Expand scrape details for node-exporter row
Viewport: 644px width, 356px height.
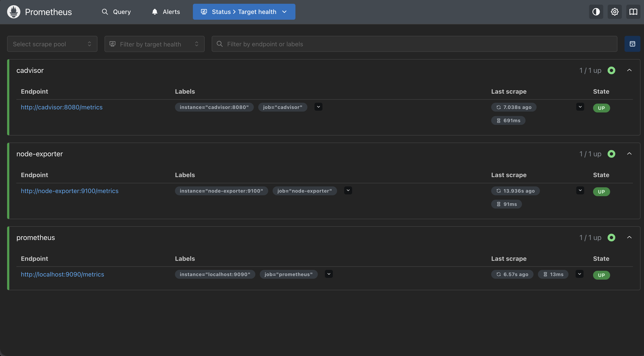[580, 190]
